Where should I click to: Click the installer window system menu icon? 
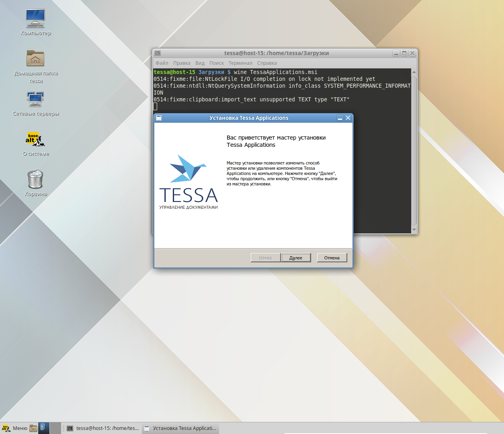[159, 118]
